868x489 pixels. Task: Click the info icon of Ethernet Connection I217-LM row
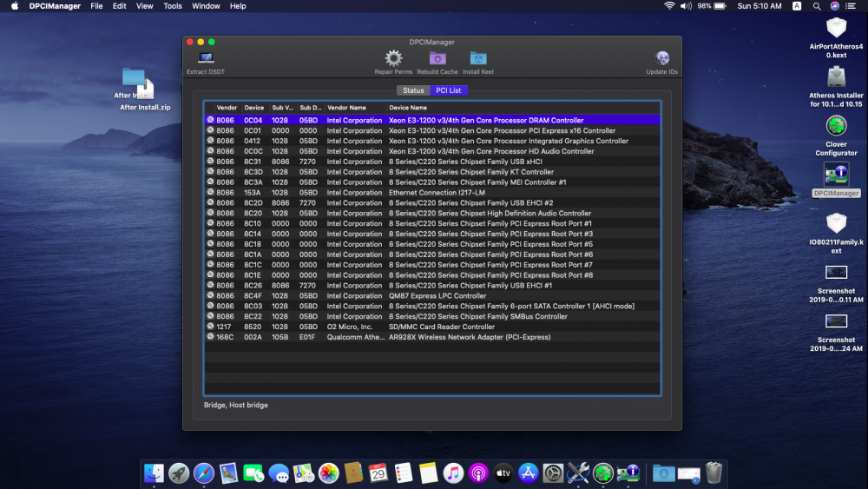[210, 192]
